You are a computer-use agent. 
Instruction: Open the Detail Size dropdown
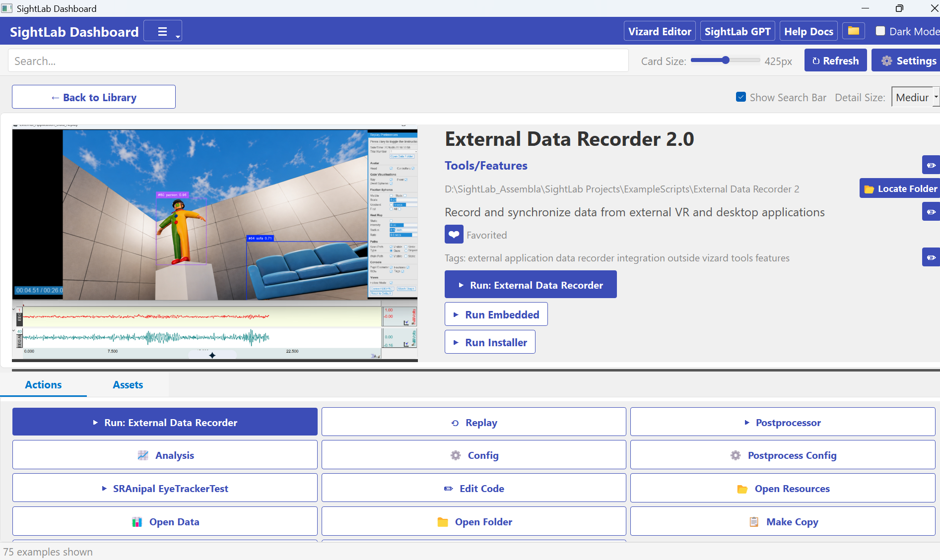tap(916, 97)
